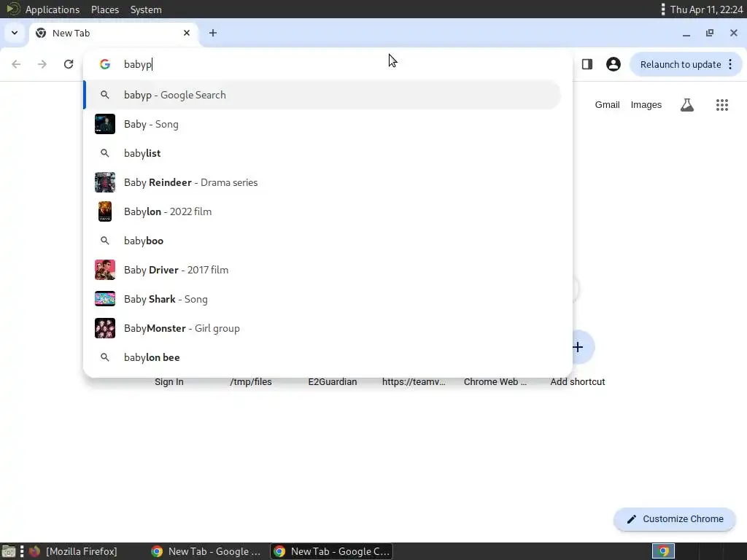
Task: Click magnifier icon beside babylon bee suggestion
Action: [105, 357]
